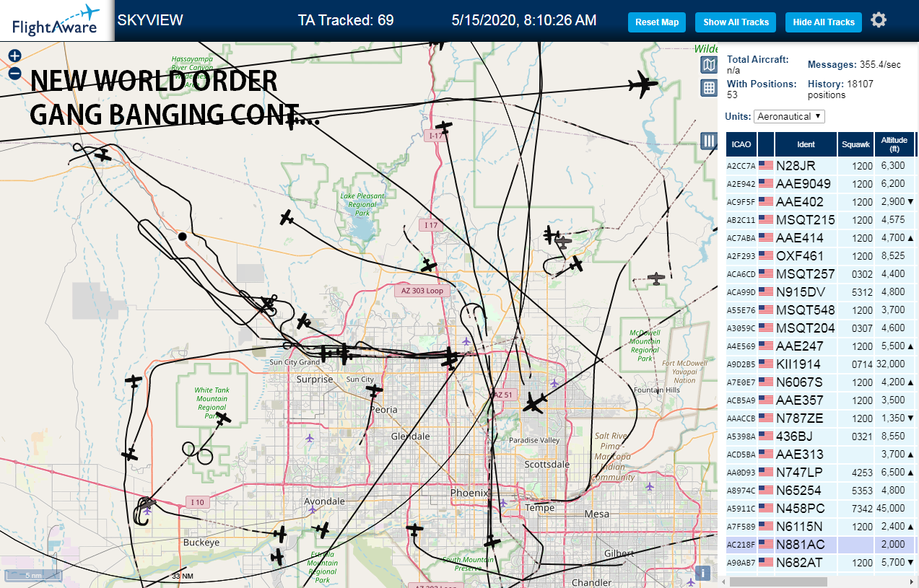This screenshot has width=919, height=588.
Task: Select the AAE9049 aircraft row
Action: pos(821,183)
